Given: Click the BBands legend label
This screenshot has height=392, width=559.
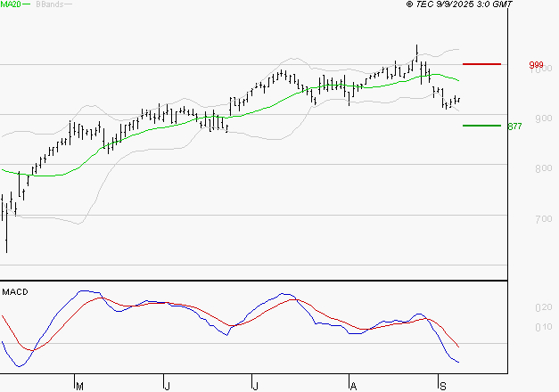Looking at the screenshot, I should click(50, 4).
